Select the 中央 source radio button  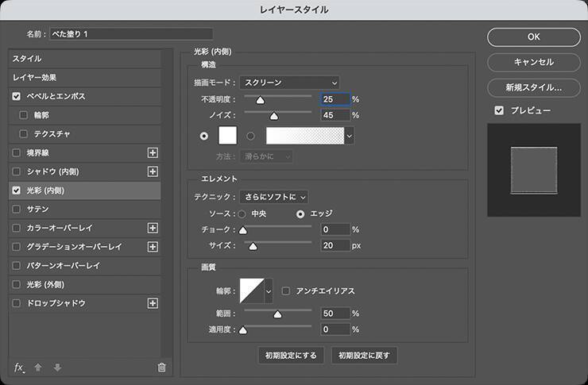(x=242, y=214)
